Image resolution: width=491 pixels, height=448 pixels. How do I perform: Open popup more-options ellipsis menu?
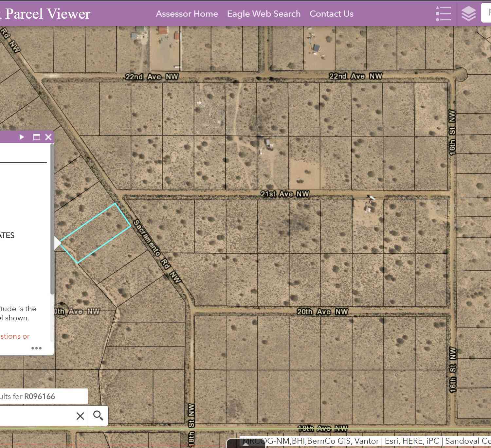pos(36,348)
